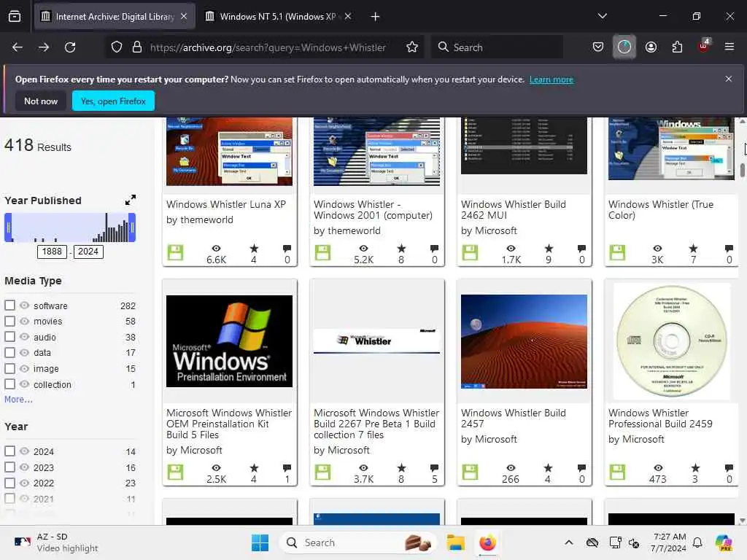This screenshot has width=747, height=560.
Task: Click the right handle of year range slider
Action: (132, 227)
